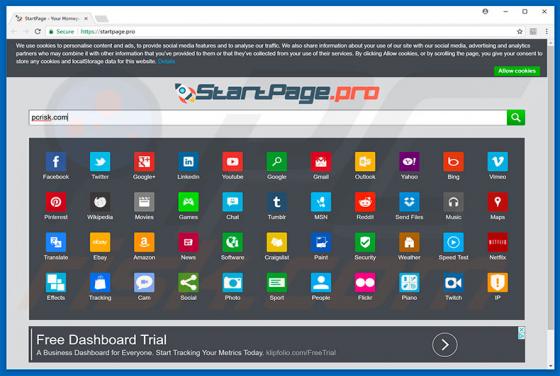Open the Gmail shortcut icon
Screen dimensions: 560x376
pos(321,162)
